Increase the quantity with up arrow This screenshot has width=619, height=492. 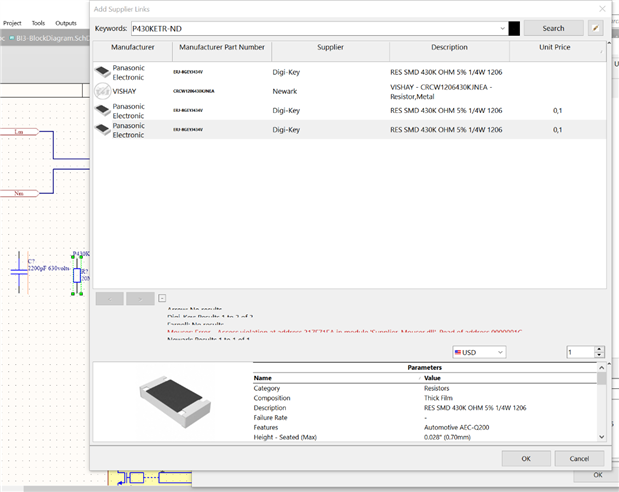point(599,349)
